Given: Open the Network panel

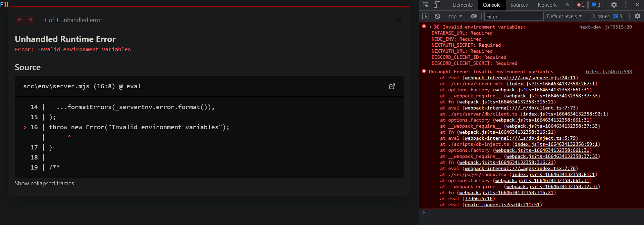Looking at the screenshot, I should pyautogui.click(x=547, y=5).
